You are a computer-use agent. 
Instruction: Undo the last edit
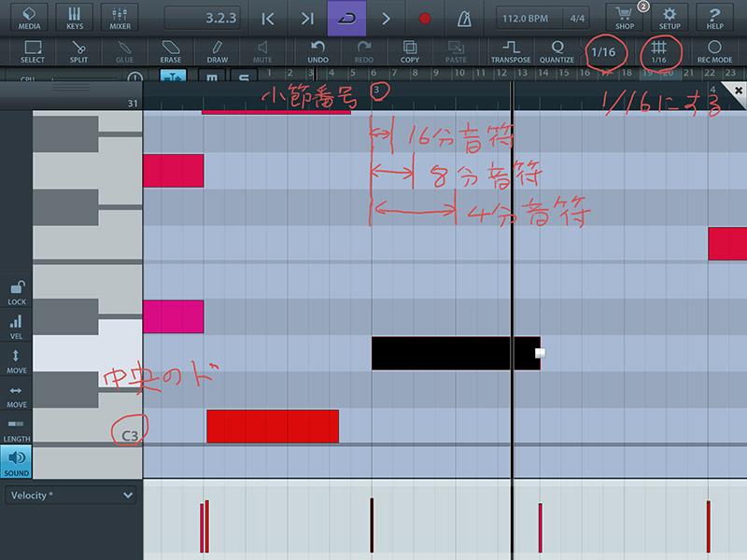coord(317,51)
